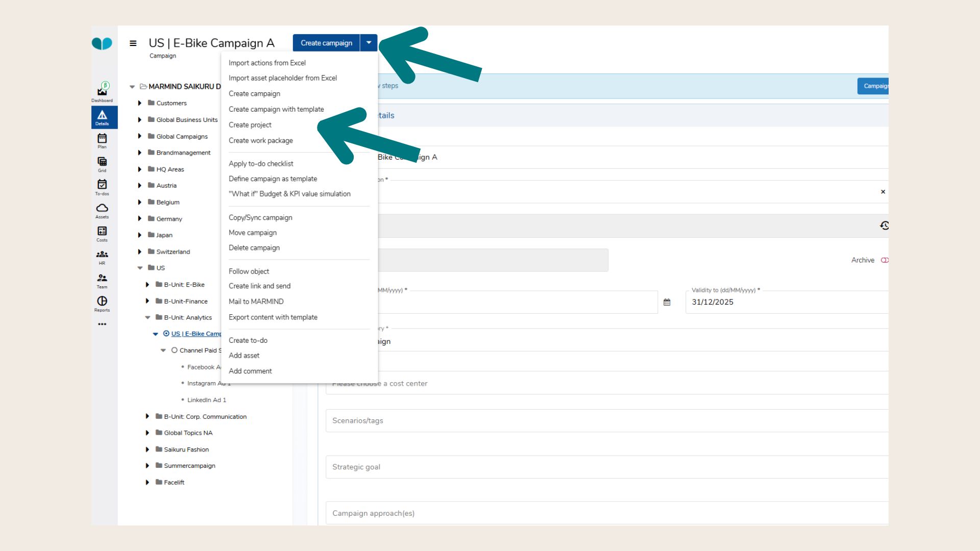Choose Create project from menu
Screen dimensions: 980x551
tap(250, 125)
